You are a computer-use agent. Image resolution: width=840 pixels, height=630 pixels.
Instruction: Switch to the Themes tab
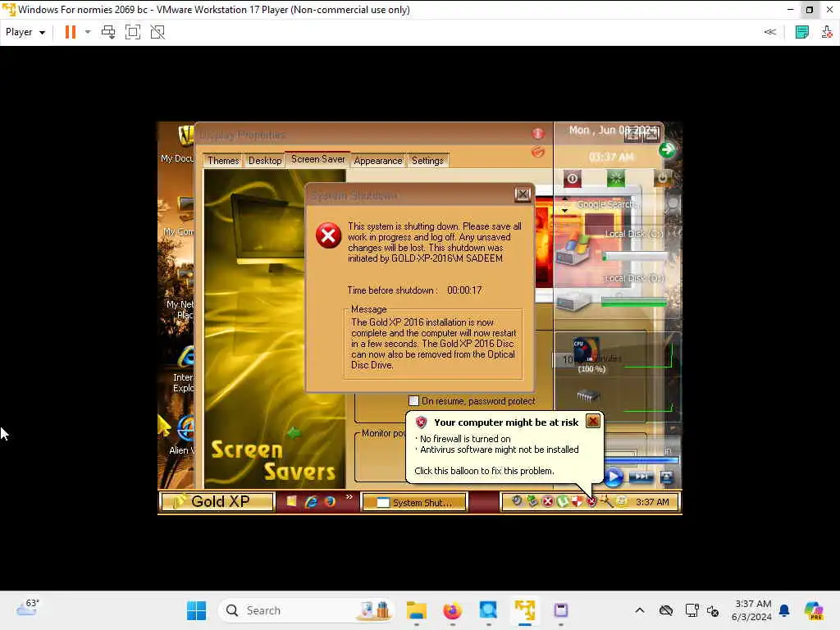(223, 160)
